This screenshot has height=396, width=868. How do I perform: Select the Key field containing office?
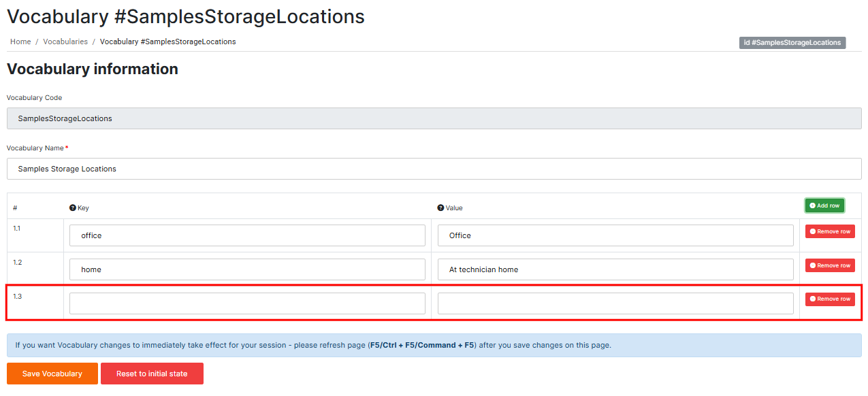click(x=247, y=235)
